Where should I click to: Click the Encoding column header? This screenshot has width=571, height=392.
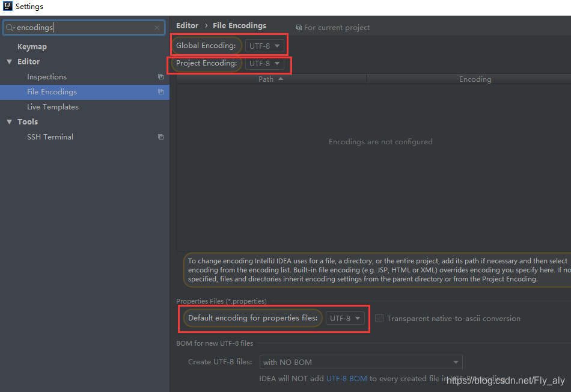pyautogui.click(x=475, y=79)
